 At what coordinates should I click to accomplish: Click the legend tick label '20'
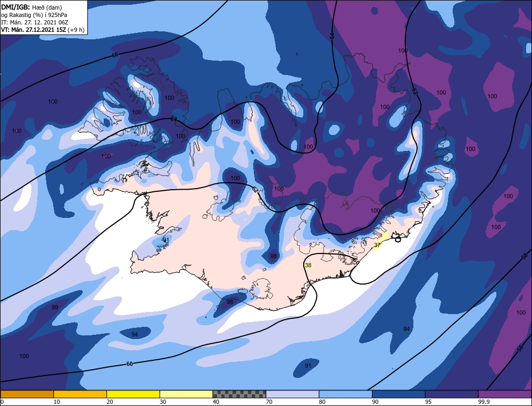pos(110,402)
